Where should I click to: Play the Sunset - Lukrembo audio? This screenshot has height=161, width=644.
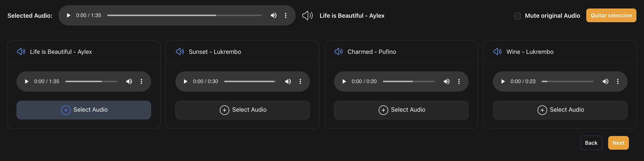click(185, 82)
